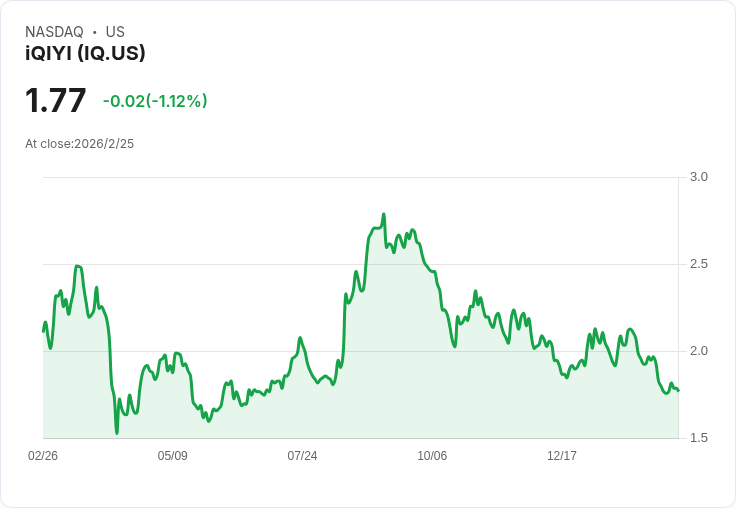Click the 07/24 date axis label
This screenshot has height=508, width=736.
tap(302, 456)
